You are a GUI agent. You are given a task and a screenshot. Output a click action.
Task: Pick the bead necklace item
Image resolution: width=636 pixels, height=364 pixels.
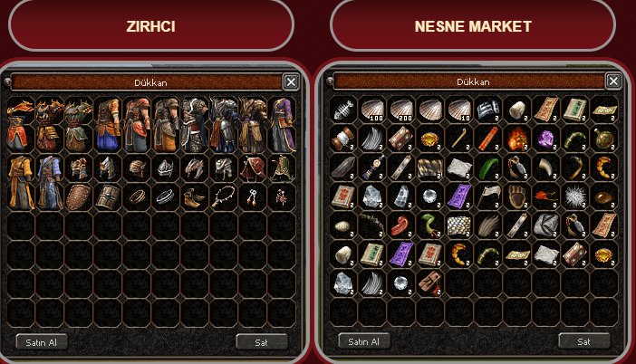coord(224,197)
